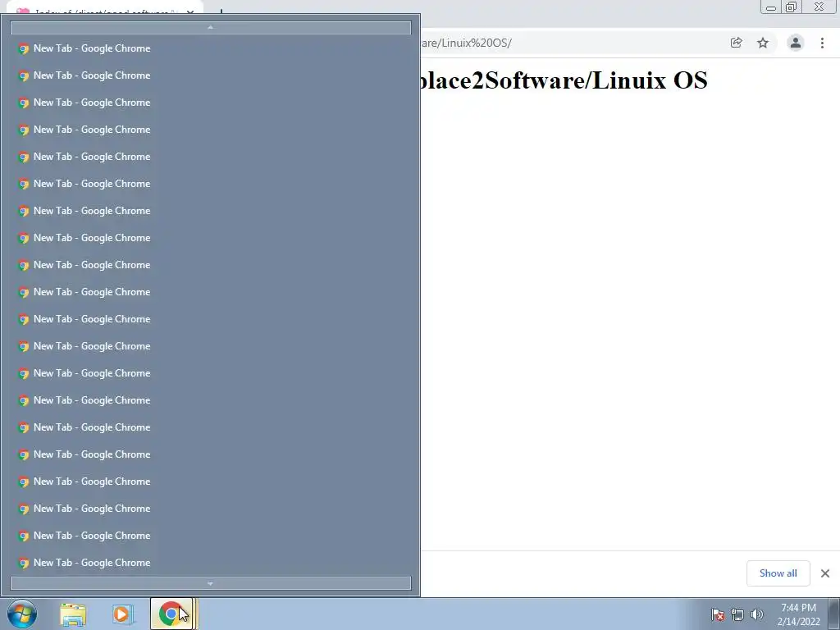The height and width of the screenshot is (630, 840).
Task: Open Windows Explorer from the taskbar
Action: pyautogui.click(x=73, y=614)
